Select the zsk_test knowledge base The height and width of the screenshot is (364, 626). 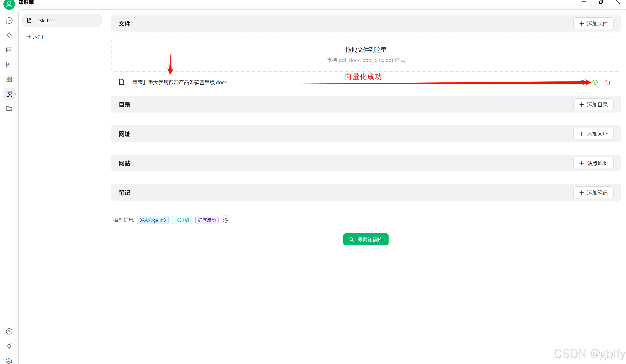tap(62, 21)
